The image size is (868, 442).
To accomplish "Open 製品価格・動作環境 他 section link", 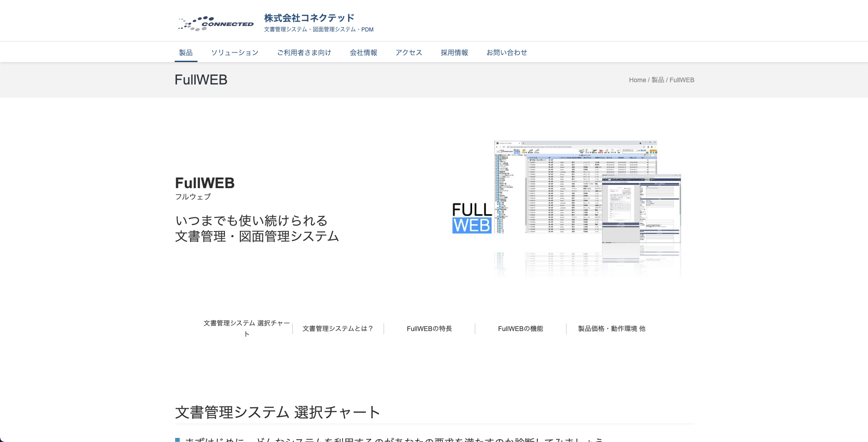I will pos(612,329).
